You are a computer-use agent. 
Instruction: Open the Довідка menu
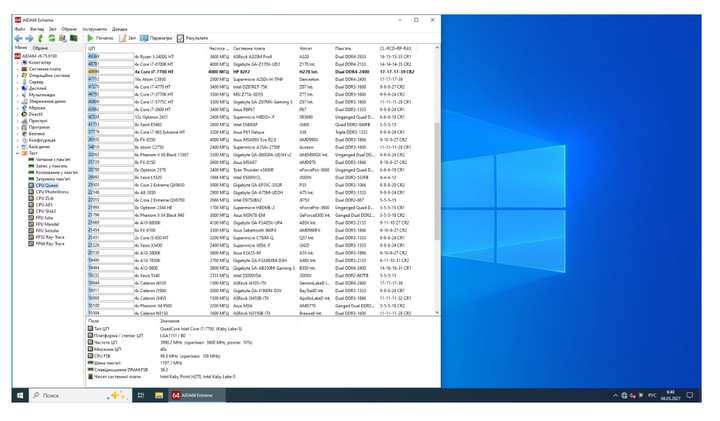(x=120, y=29)
